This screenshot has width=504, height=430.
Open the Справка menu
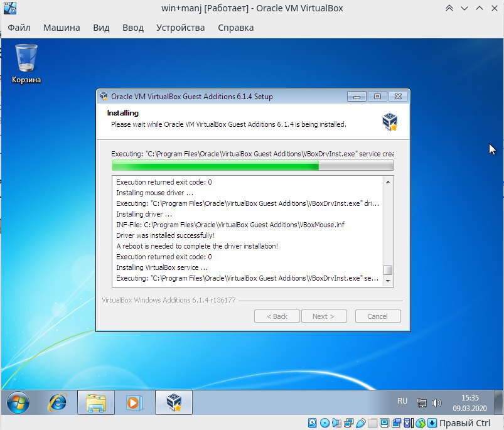click(x=235, y=28)
